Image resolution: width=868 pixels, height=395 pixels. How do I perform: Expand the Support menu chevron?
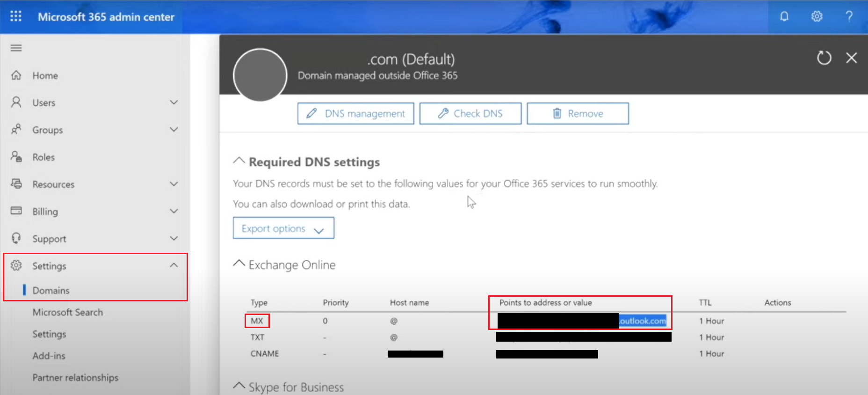pos(174,238)
